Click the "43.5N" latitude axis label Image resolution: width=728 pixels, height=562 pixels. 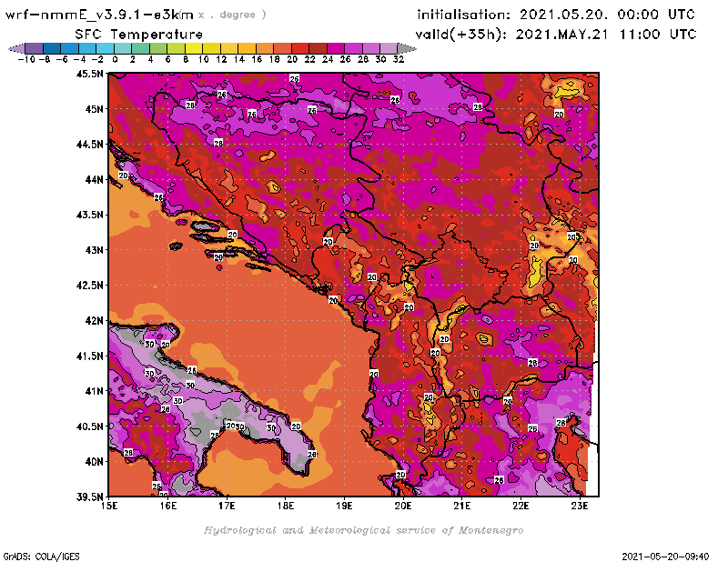tap(89, 215)
